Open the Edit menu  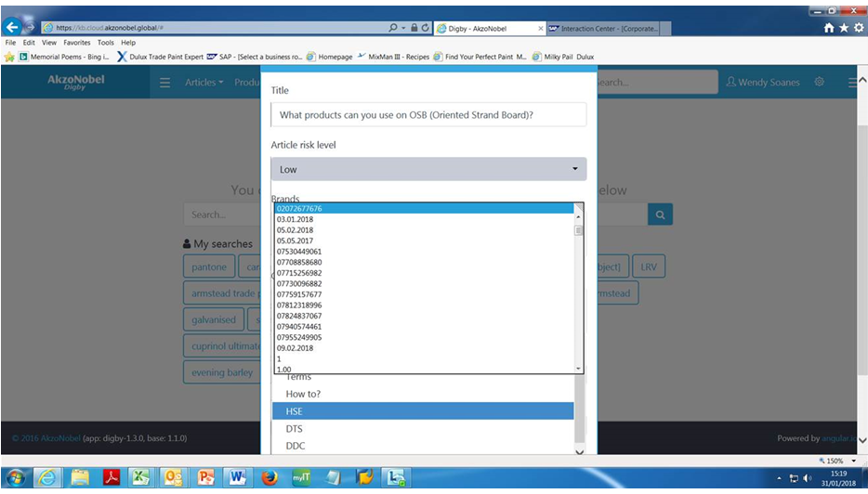click(29, 43)
